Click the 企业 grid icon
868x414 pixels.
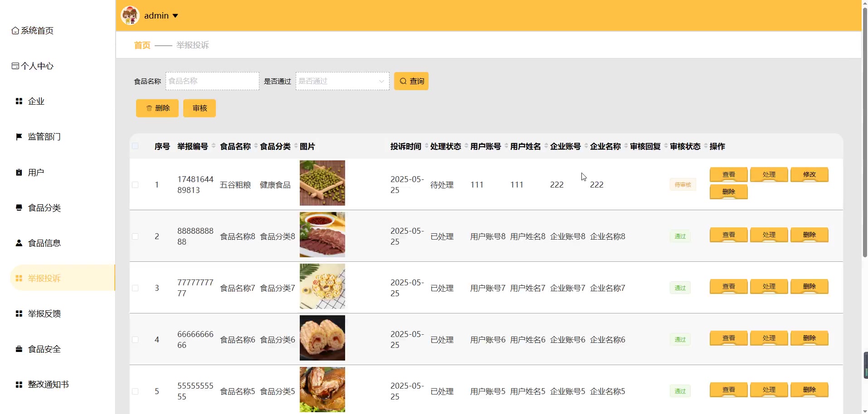coord(19,101)
